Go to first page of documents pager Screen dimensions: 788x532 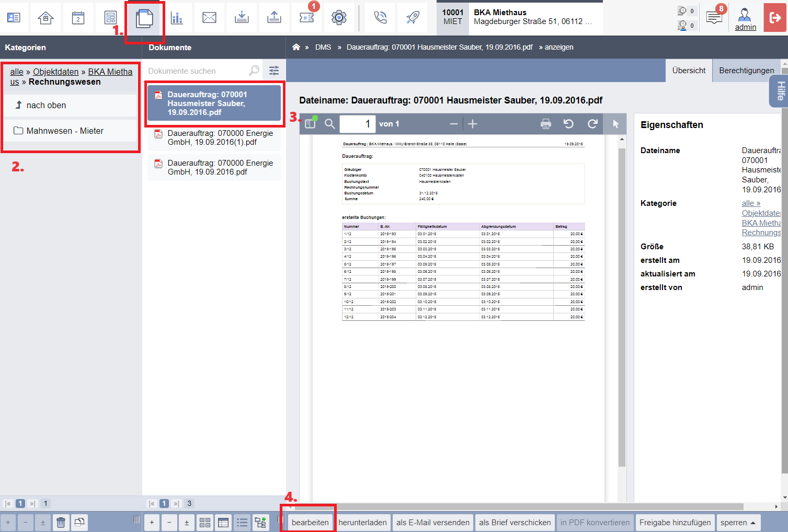[x=152, y=504]
